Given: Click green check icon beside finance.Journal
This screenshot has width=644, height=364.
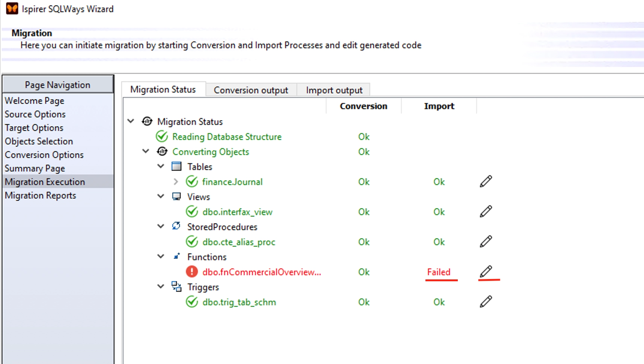Looking at the screenshot, I should pos(192,181).
